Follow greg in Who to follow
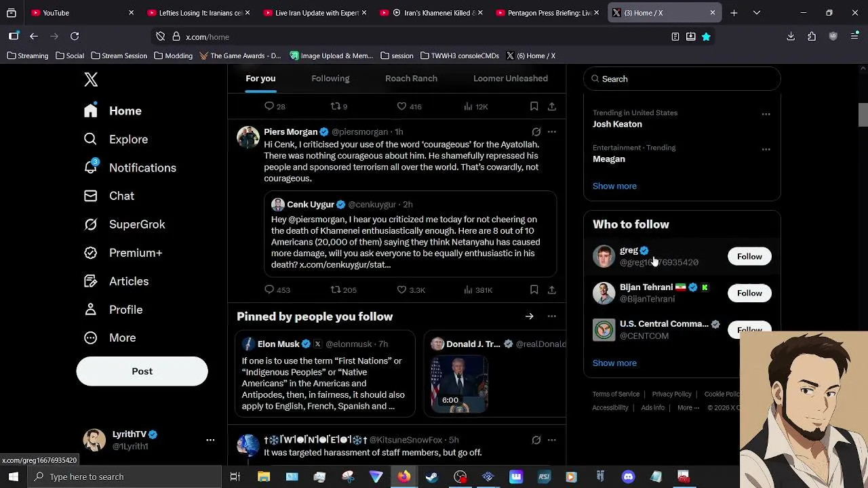 click(749, 256)
